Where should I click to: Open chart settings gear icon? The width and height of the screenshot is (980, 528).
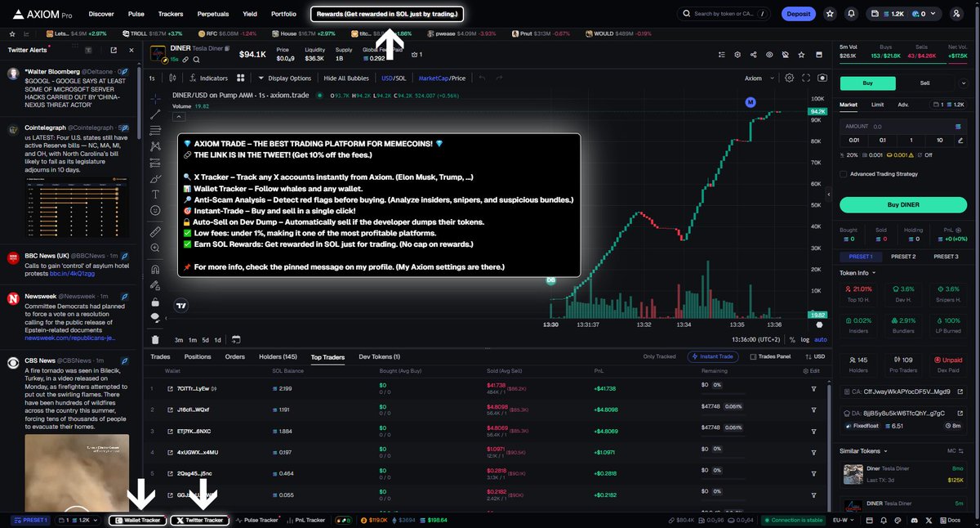point(789,78)
